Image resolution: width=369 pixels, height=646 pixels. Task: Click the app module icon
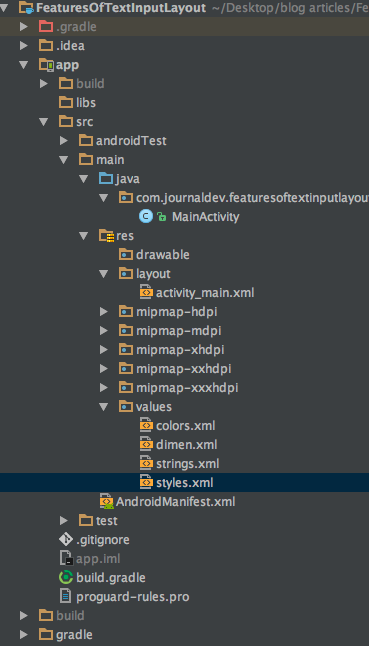(46, 65)
